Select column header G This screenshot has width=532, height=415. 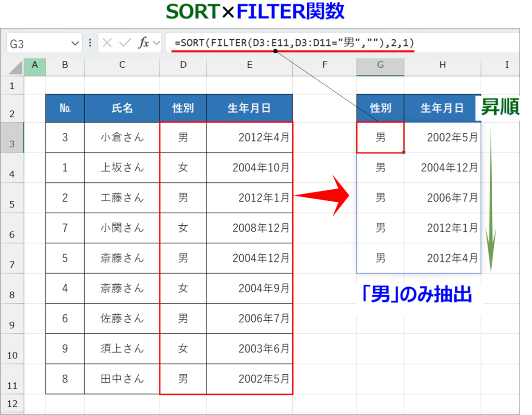click(380, 67)
